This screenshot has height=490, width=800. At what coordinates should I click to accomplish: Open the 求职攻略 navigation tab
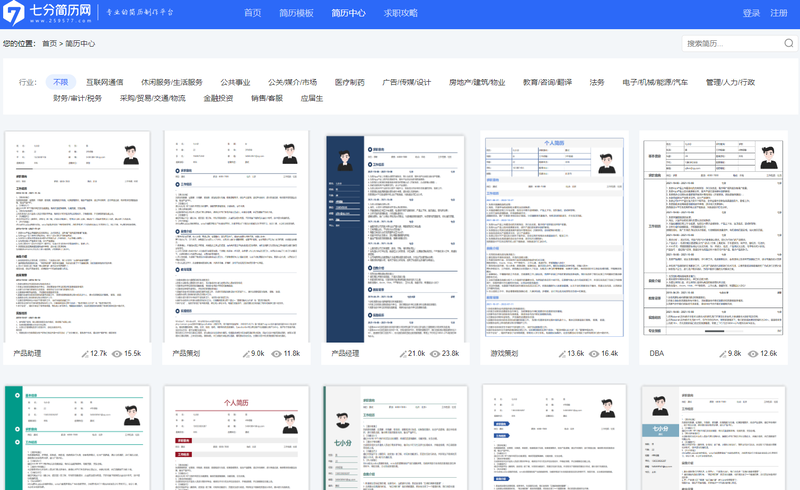[401, 13]
